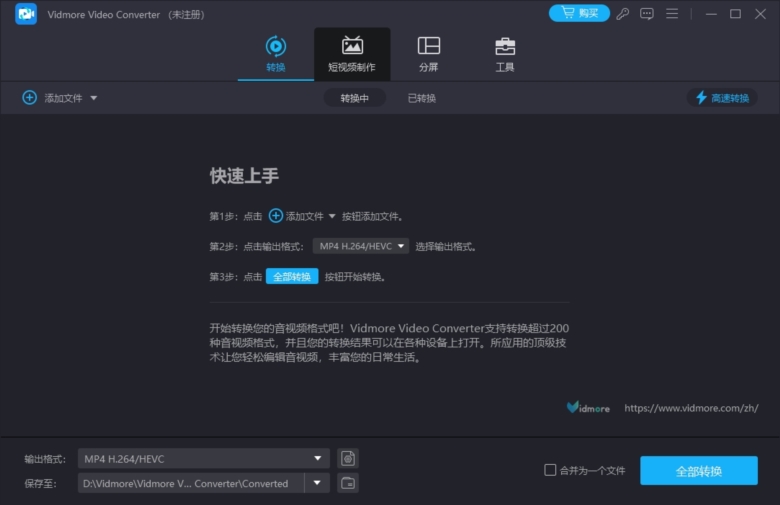
Task: Click the small 全部转换 button in step 3
Action: [x=292, y=277]
